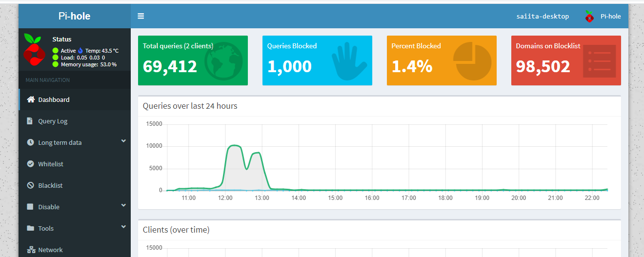
Task: Click the Query Log file icon
Action: click(30, 121)
